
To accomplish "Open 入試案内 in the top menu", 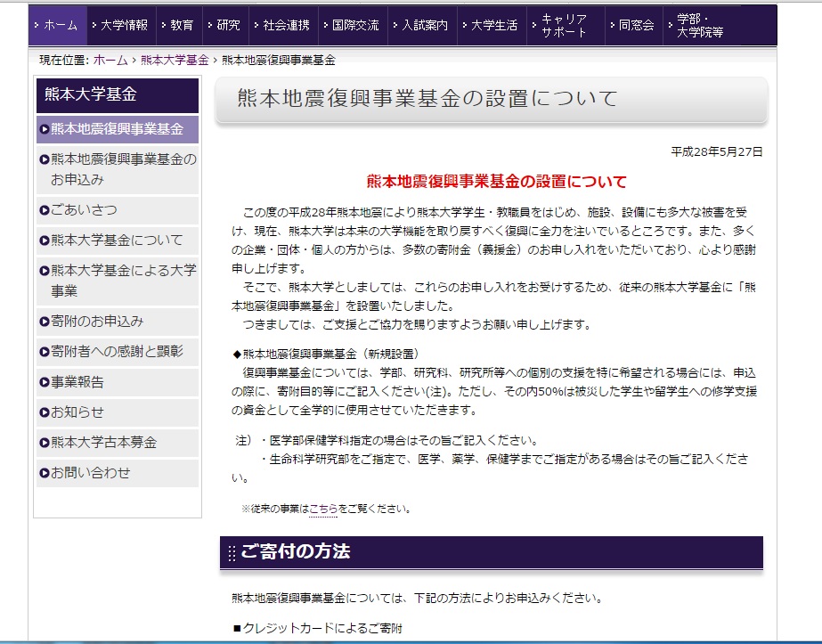I will 422,25.
